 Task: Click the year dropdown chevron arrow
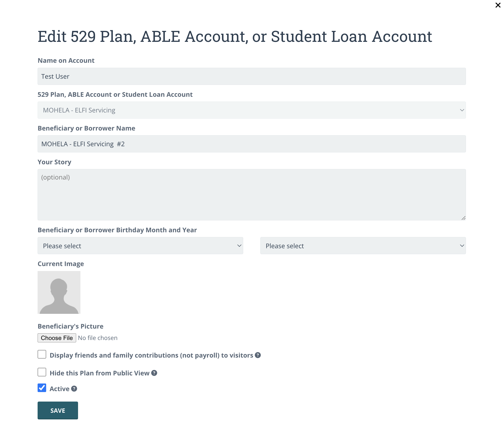pos(462,246)
